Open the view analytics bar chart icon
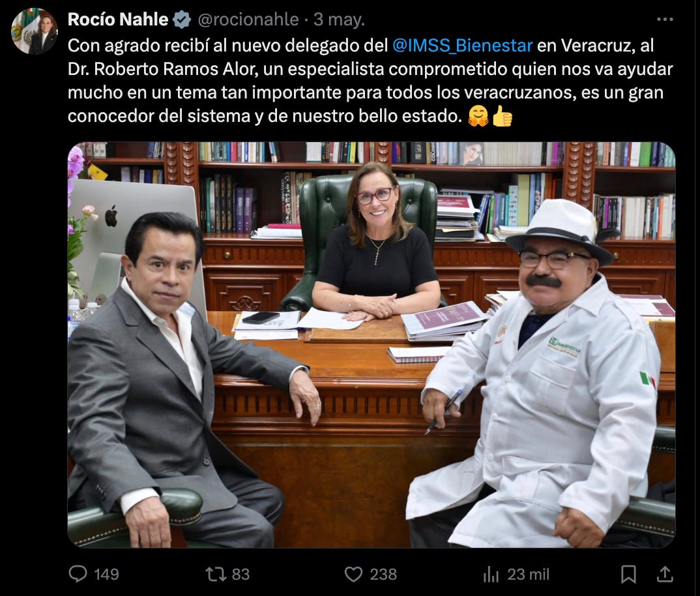This screenshot has width=700, height=596. 491,574
